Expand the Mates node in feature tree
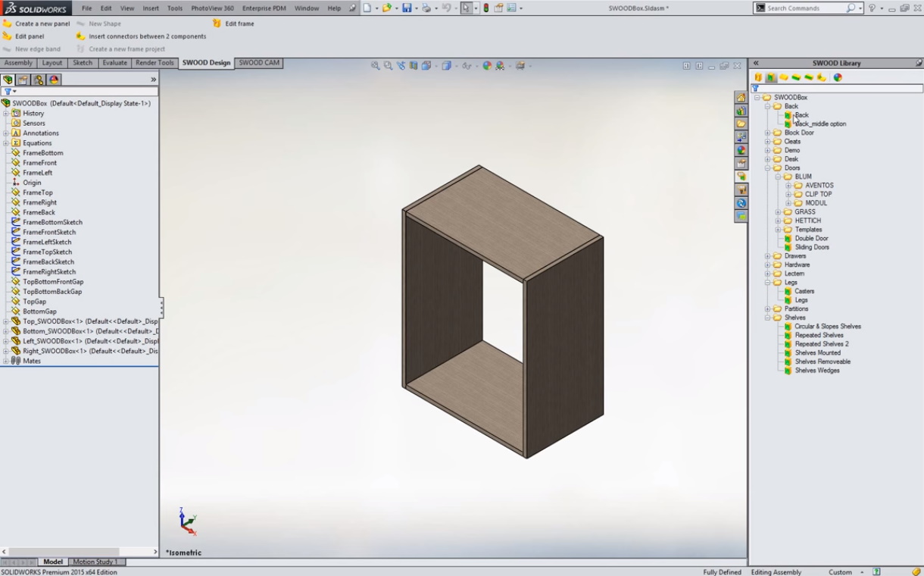Viewport: 924px width, 576px height. click(5, 362)
